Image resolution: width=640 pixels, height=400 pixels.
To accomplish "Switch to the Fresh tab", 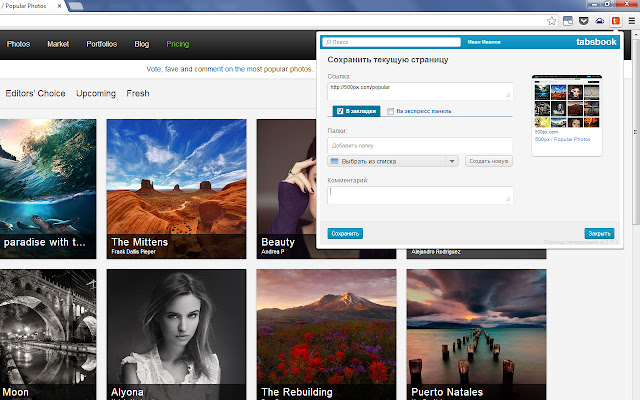I will 138,93.
